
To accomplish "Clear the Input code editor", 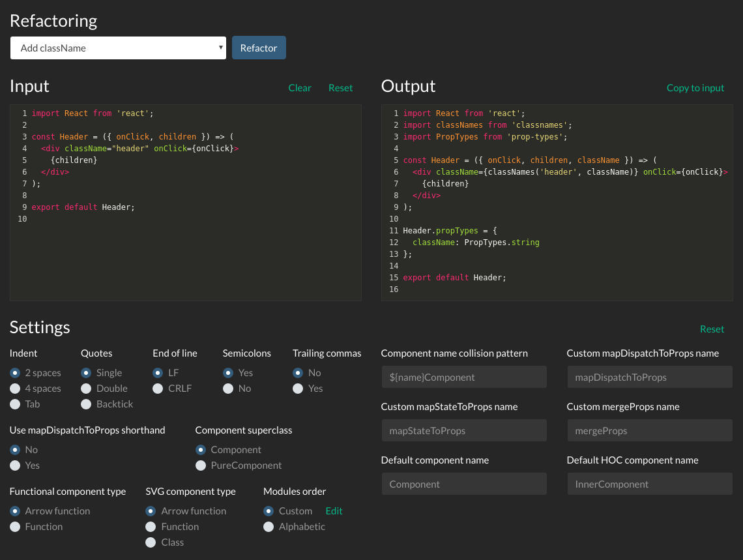I will [x=300, y=87].
